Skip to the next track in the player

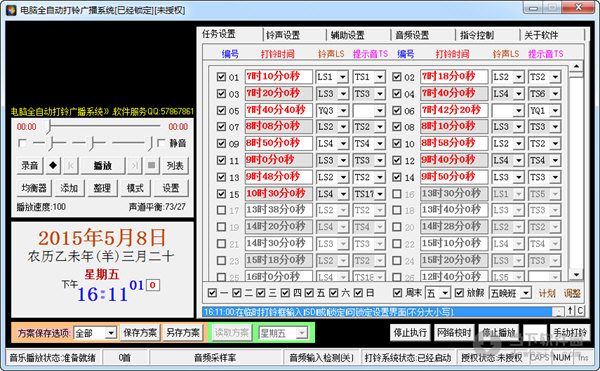(x=134, y=166)
